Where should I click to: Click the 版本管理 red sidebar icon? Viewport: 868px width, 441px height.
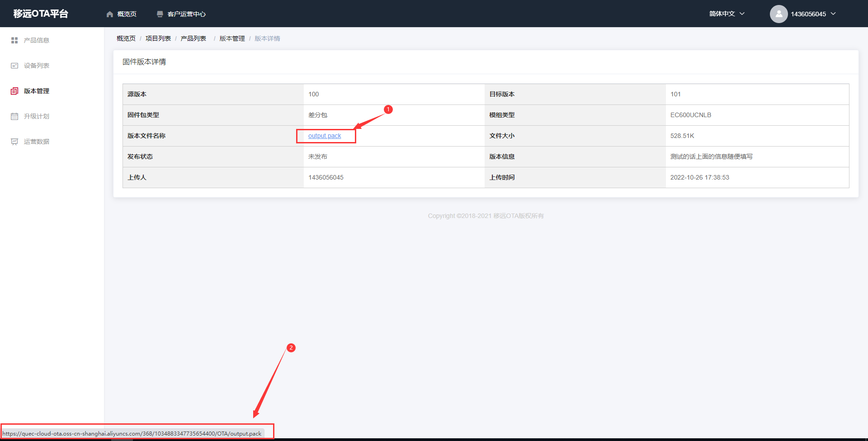click(x=14, y=91)
